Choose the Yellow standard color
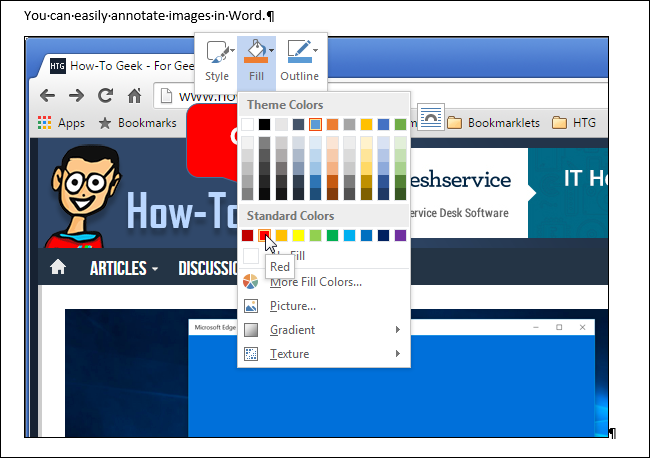650x458 pixels. [x=298, y=236]
